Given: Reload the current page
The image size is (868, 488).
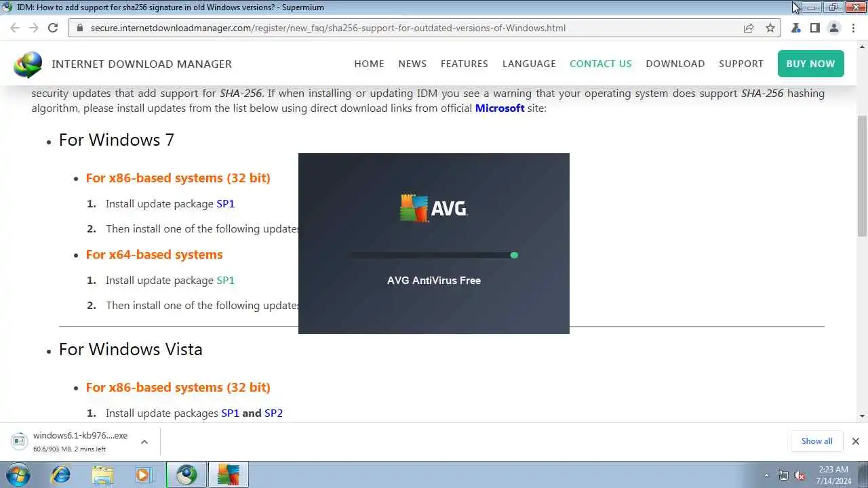Looking at the screenshot, I should (53, 28).
